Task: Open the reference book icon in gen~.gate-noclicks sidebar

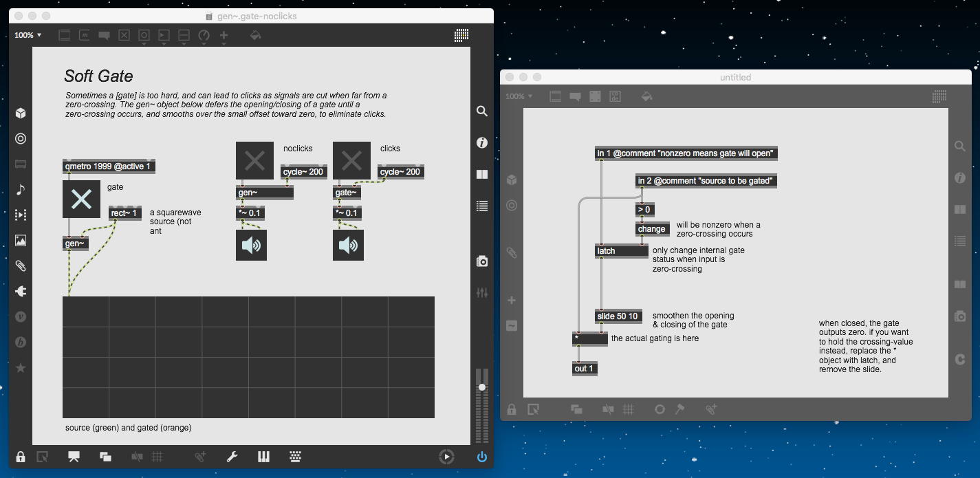Action: (x=482, y=175)
